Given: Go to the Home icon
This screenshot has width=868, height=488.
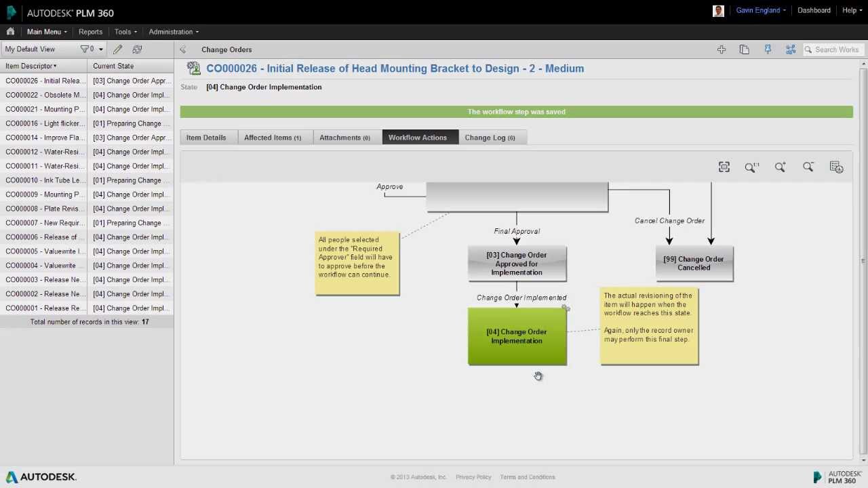Looking at the screenshot, I should [x=10, y=31].
